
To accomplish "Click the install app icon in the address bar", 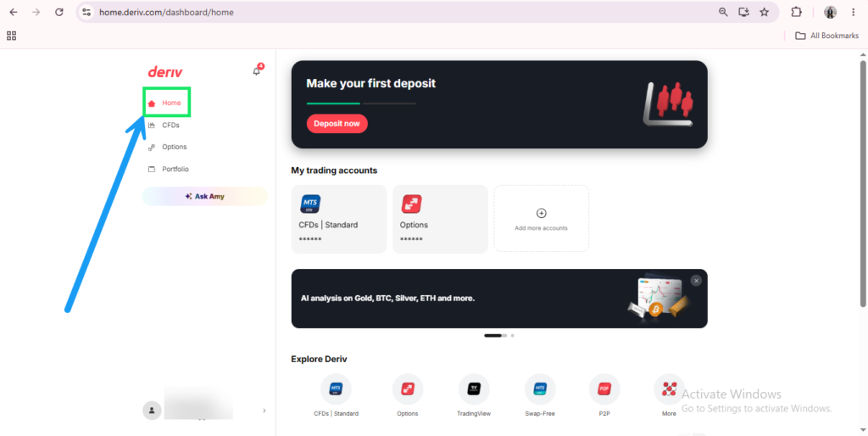I will coord(743,12).
